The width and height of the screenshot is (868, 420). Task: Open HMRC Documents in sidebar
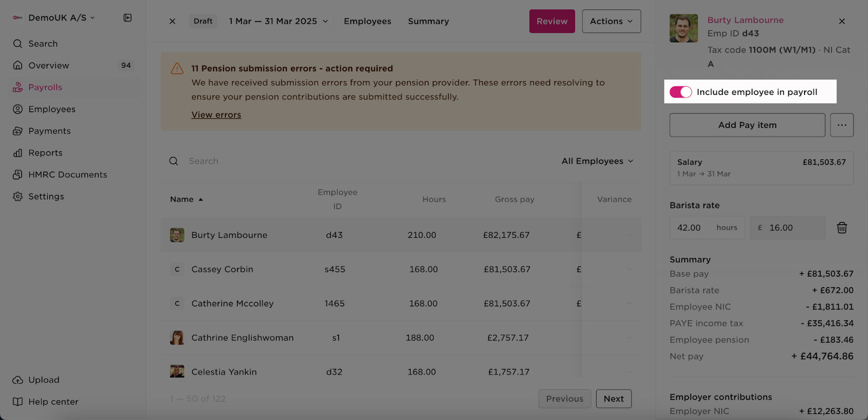click(x=68, y=175)
